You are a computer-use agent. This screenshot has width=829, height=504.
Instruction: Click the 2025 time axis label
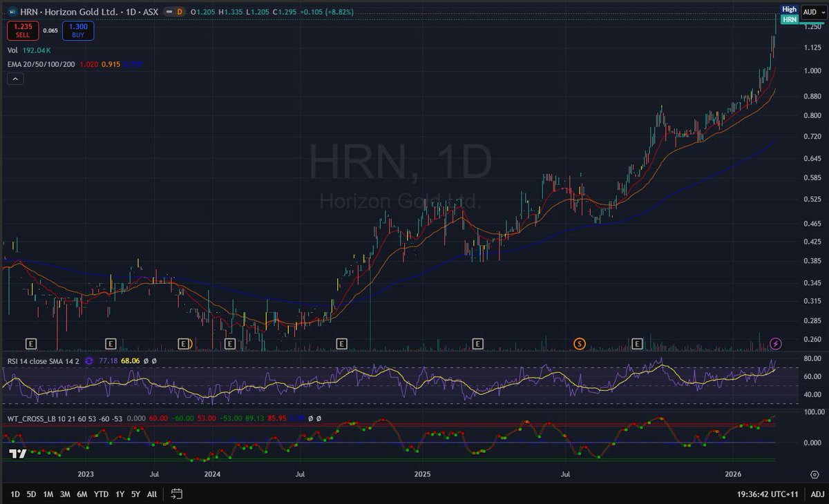(x=422, y=474)
